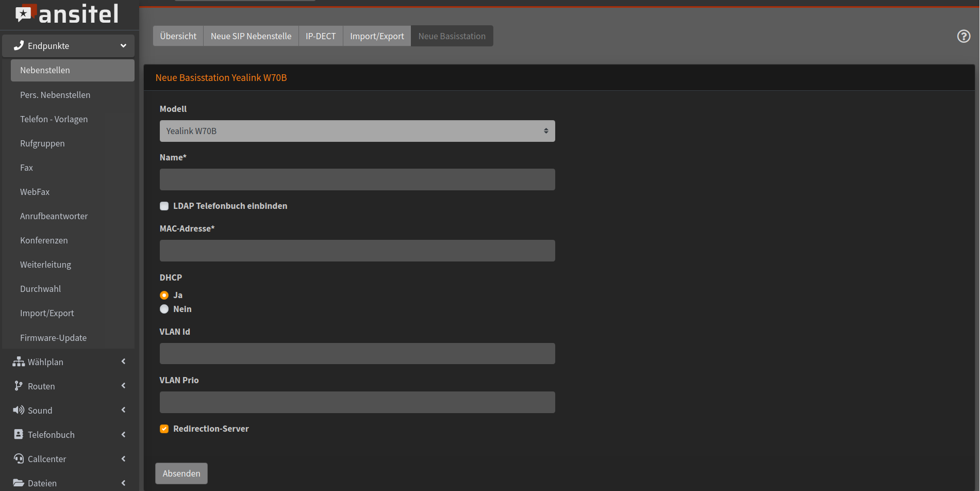Select Nein for DHCP
The height and width of the screenshot is (491, 980).
pos(164,309)
